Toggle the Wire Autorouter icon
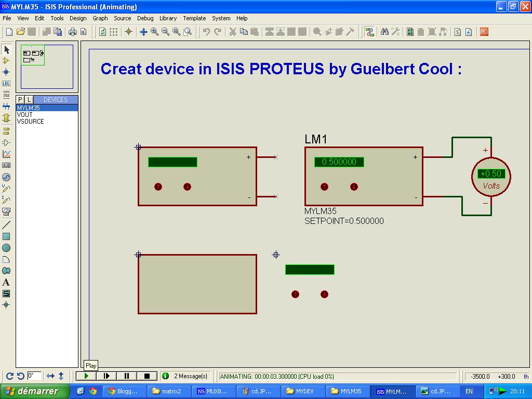The image size is (532, 399). (369, 32)
